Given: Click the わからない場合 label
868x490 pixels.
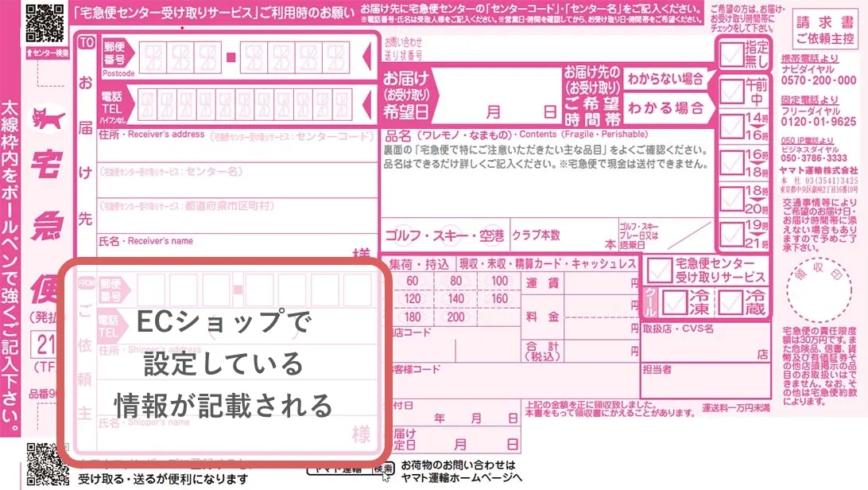Looking at the screenshot, I should tap(665, 80).
